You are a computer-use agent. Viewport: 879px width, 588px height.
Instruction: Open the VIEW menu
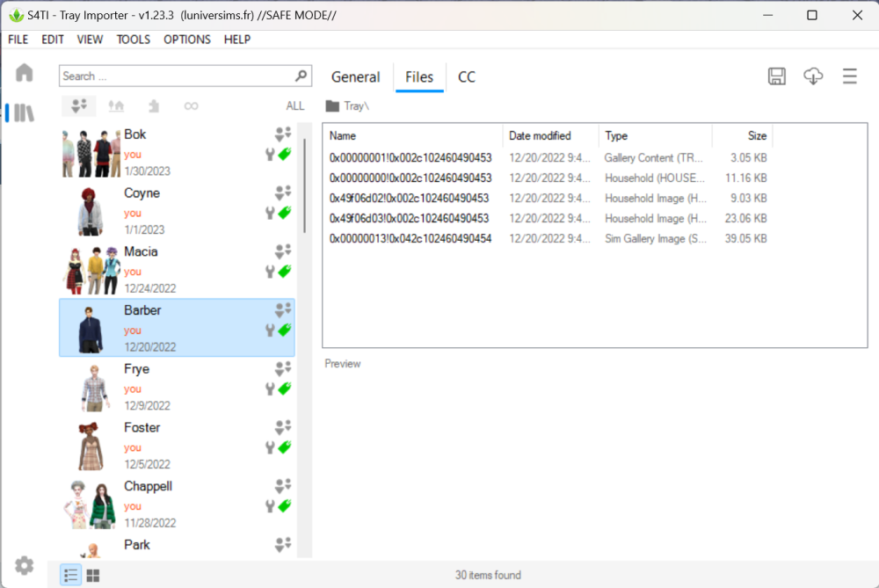[x=90, y=40]
